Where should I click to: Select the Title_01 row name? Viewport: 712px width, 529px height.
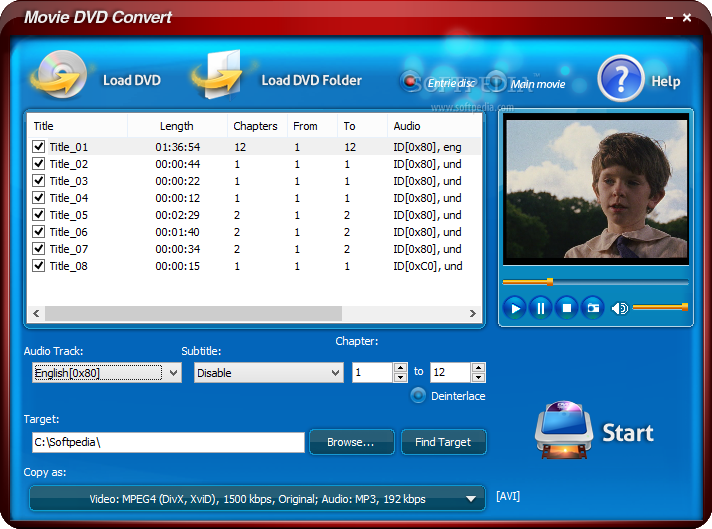pyautogui.click(x=69, y=147)
